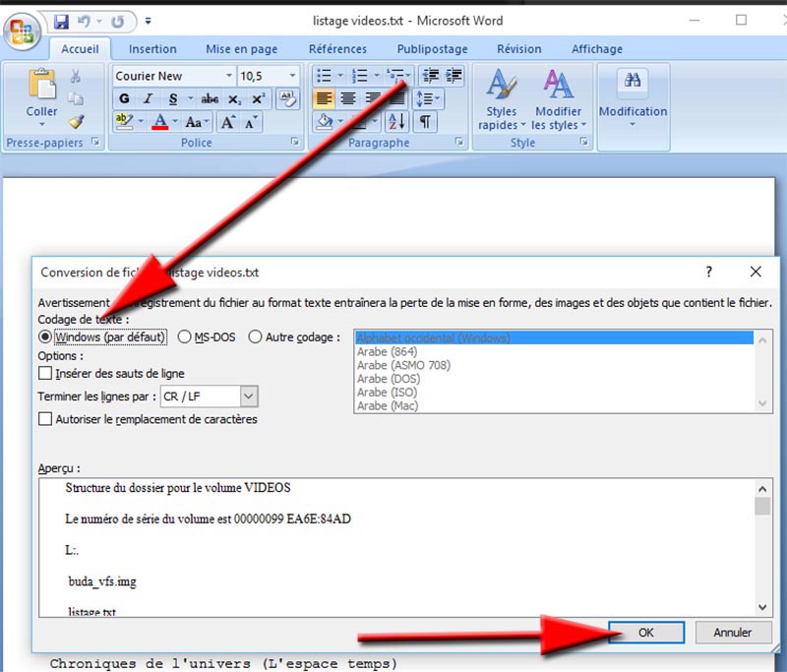Undo the last action
Viewport: 787px width, 672px height.
[84, 22]
